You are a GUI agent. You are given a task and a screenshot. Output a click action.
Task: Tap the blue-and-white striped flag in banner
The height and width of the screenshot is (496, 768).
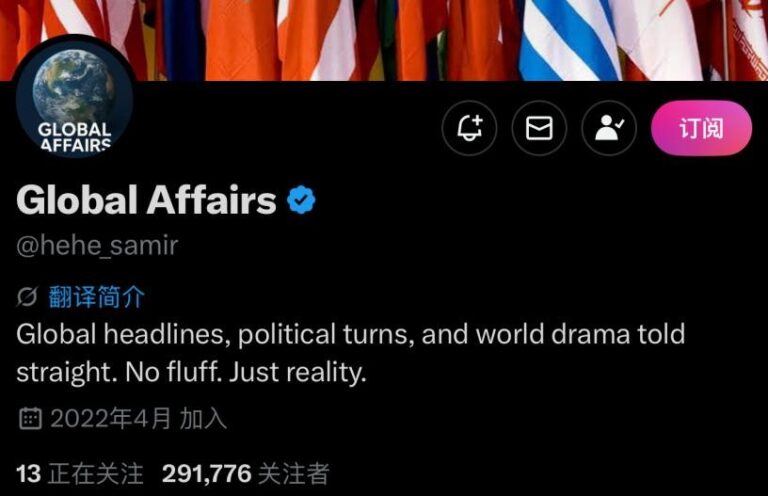coord(568,40)
